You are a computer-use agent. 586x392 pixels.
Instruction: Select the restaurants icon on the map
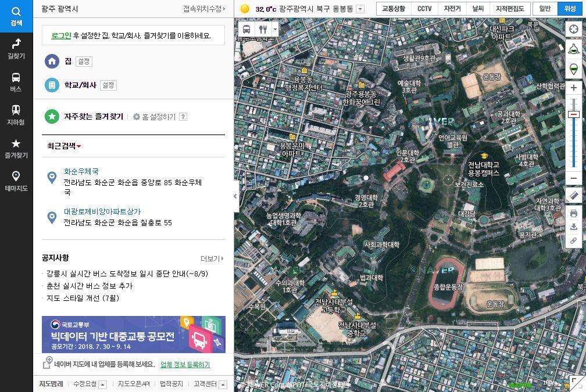(x=263, y=28)
